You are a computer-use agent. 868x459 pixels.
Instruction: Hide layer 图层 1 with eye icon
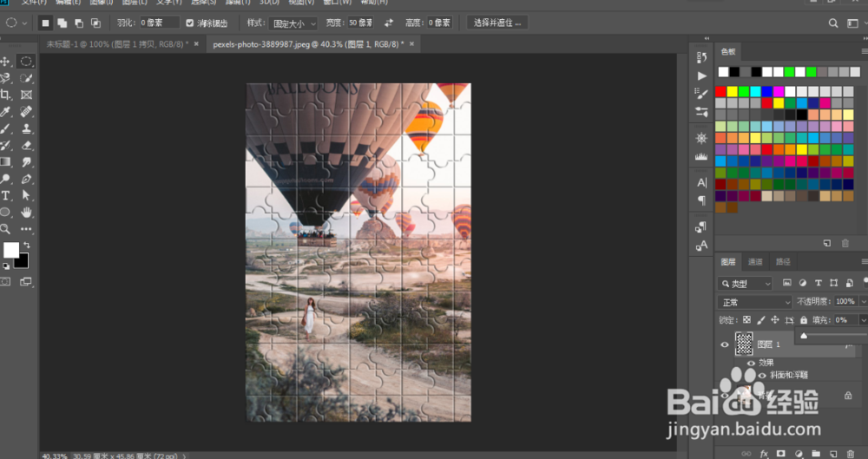click(725, 344)
